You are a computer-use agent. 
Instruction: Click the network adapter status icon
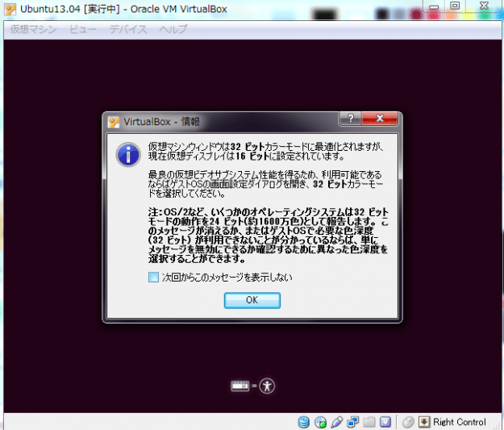coord(353,422)
